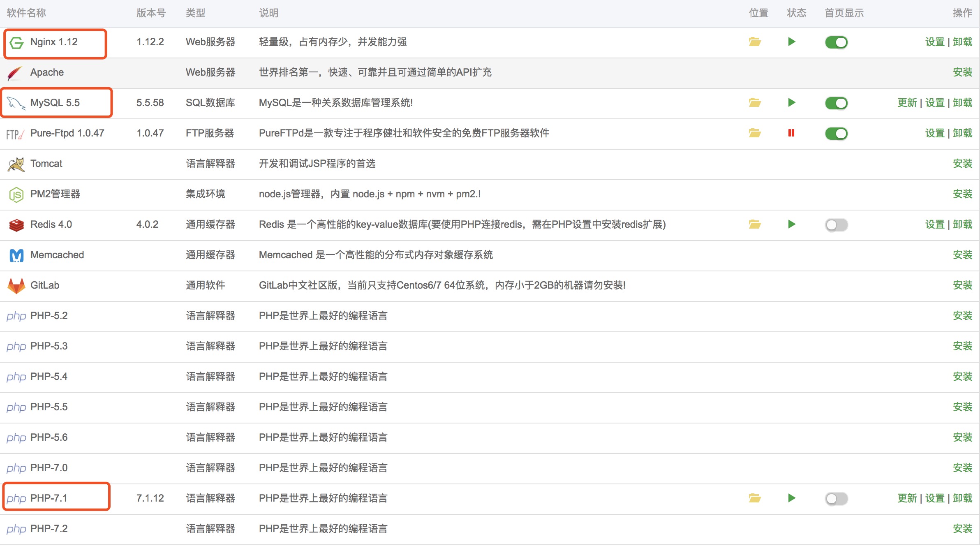Open PHP-7.1 设置 settings link

coord(935,498)
